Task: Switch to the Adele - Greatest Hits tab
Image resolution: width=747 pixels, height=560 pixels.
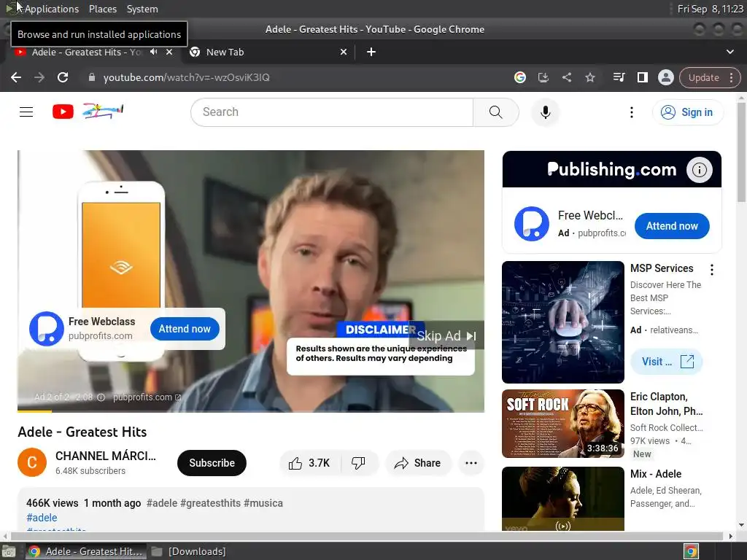Action: [x=86, y=52]
